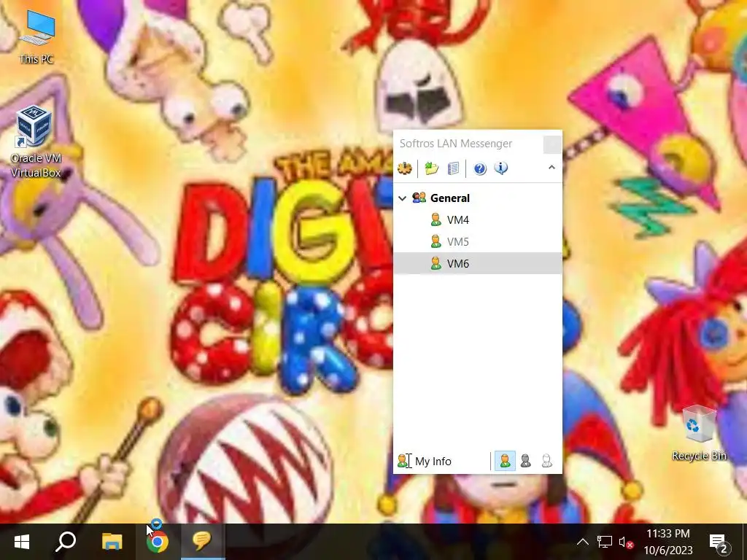
Task: Show hidden system tray icons
Action: click(x=583, y=542)
